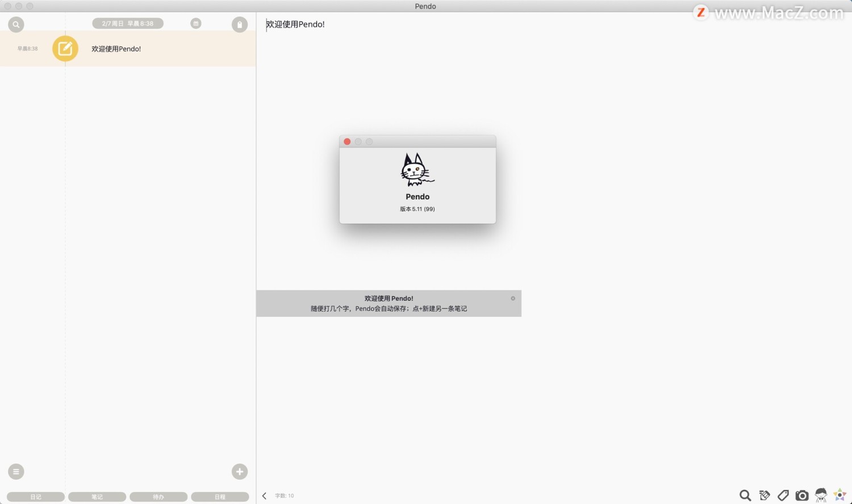The height and width of the screenshot is (504, 852).
Task: Dismiss the welcome tip banner
Action: (x=513, y=299)
